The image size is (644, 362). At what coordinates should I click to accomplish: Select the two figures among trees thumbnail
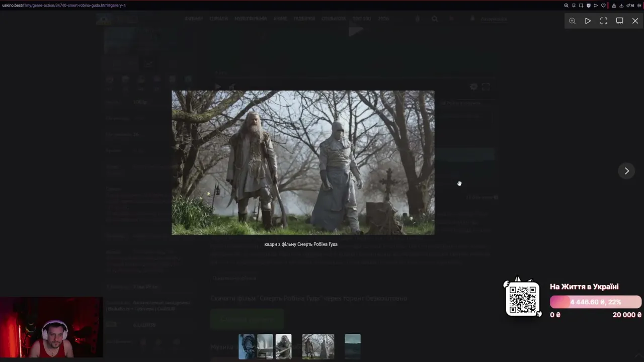pyautogui.click(x=318, y=346)
